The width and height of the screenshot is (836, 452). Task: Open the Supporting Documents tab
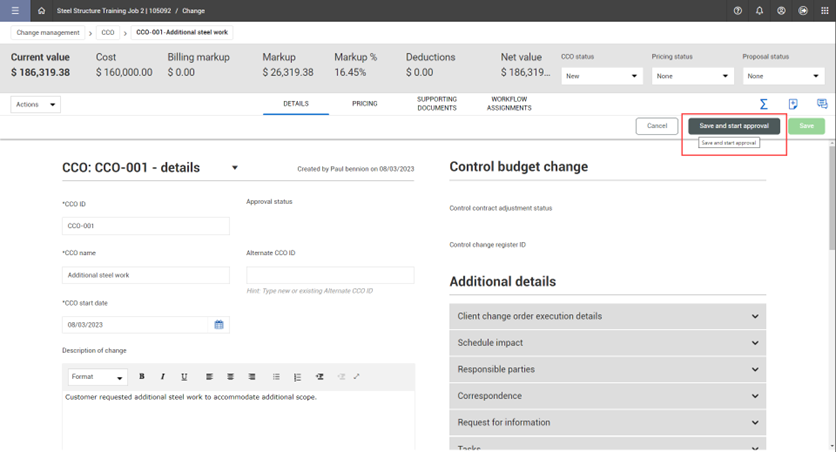pyautogui.click(x=437, y=104)
